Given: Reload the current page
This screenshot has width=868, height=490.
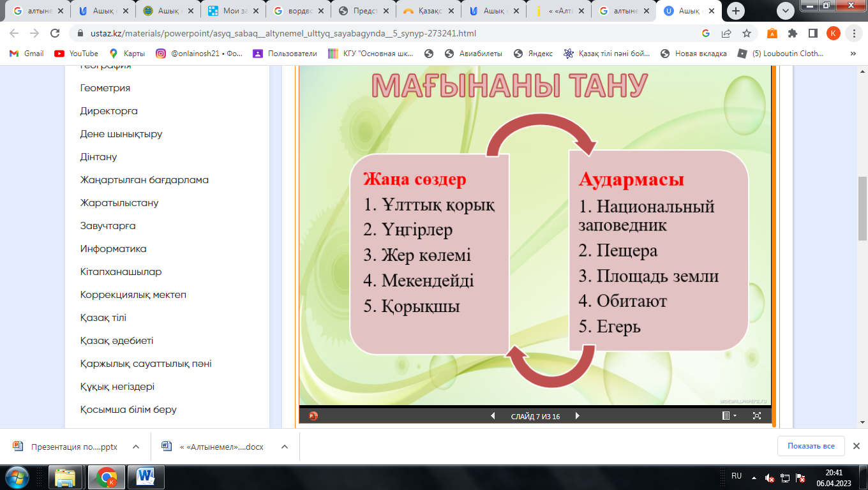Looking at the screenshot, I should pyautogui.click(x=55, y=34).
